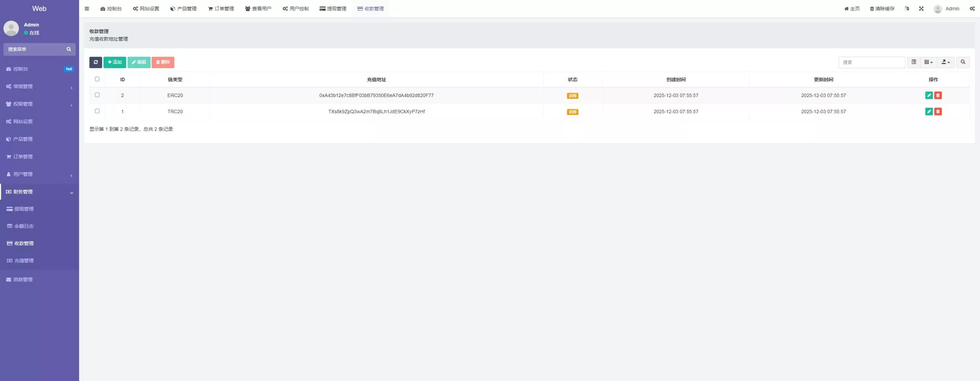The image size is (980, 381).
Task: Toggle the 启用 status badge of TRC20 row
Action: click(572, 112)
